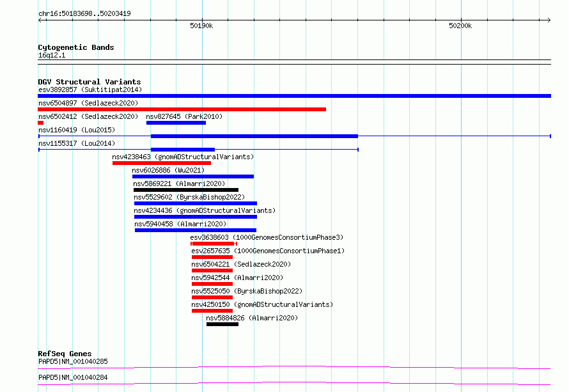Click blue nsv4234436 variant bar
Screen dimensions: 569x392
pos(196,217)
